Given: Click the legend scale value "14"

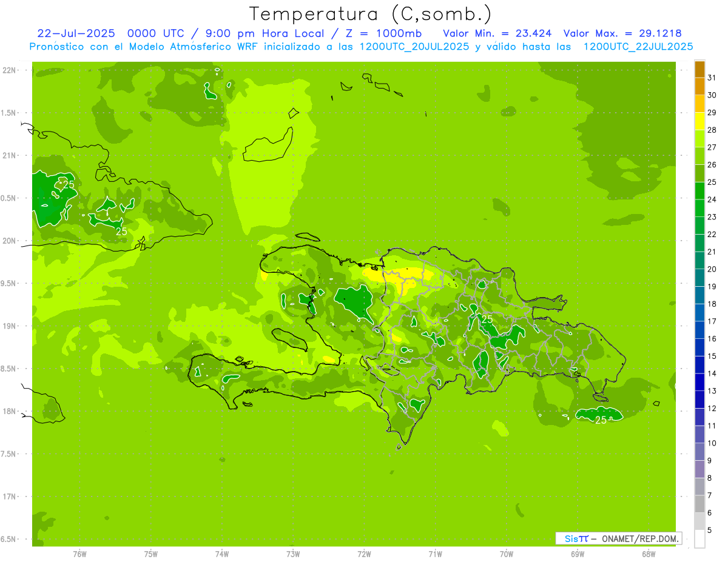Looking at the screenshot, I should tap(712, 373).
